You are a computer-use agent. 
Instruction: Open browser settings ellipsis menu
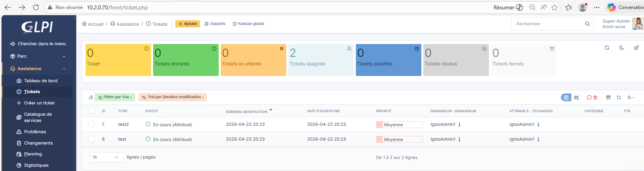pos(596,7)
